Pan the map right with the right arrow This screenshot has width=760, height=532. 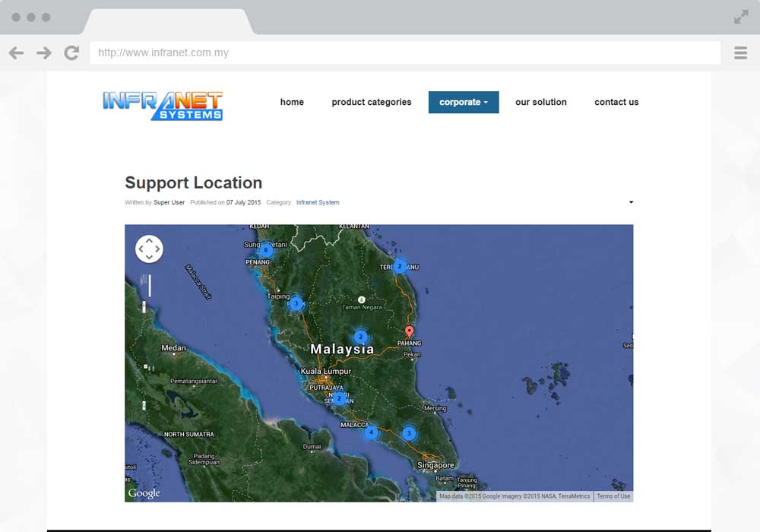pos(157,249)
